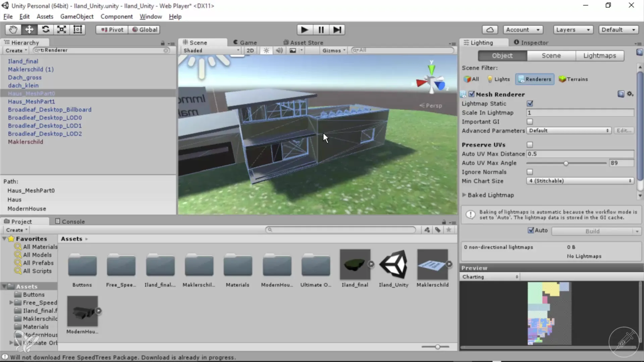
Task: Pause the game
Action: point(321,30)
